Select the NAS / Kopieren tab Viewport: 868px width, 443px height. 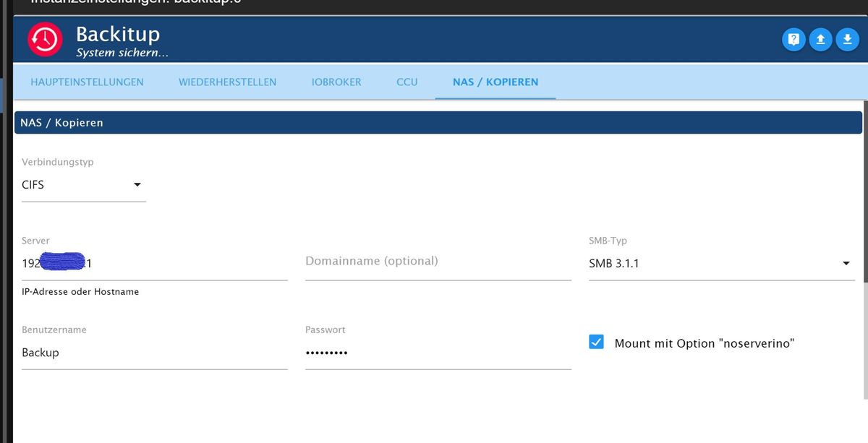point(495,82)
